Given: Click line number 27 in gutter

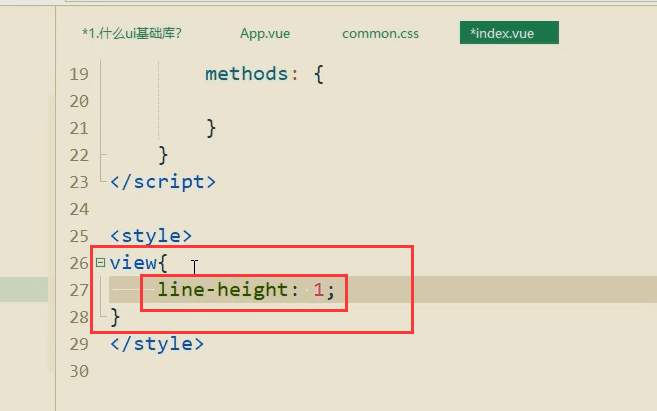Looking at the screenshot, I should tap(79, 290).
